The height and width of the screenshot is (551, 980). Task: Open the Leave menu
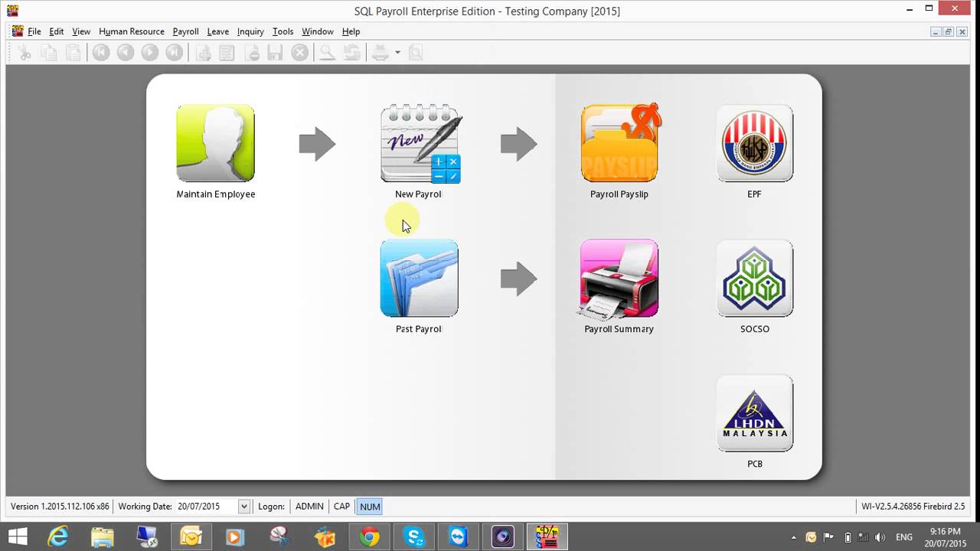(218, 31)
